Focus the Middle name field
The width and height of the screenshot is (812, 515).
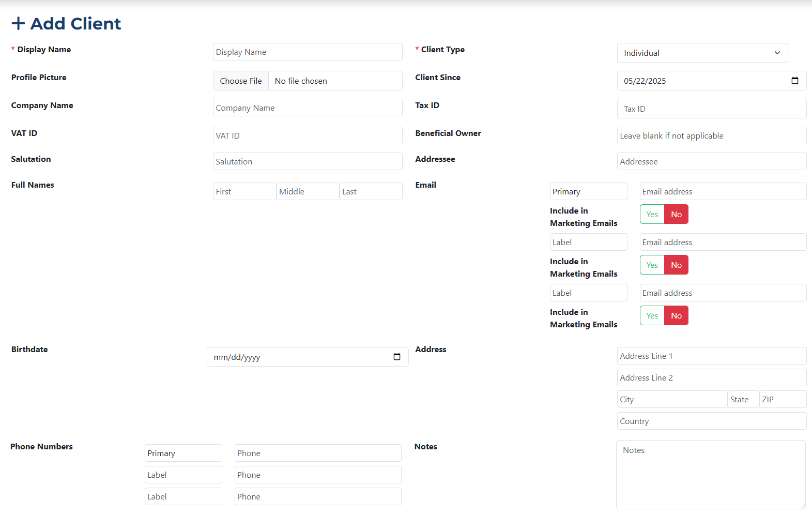(308, 191)
